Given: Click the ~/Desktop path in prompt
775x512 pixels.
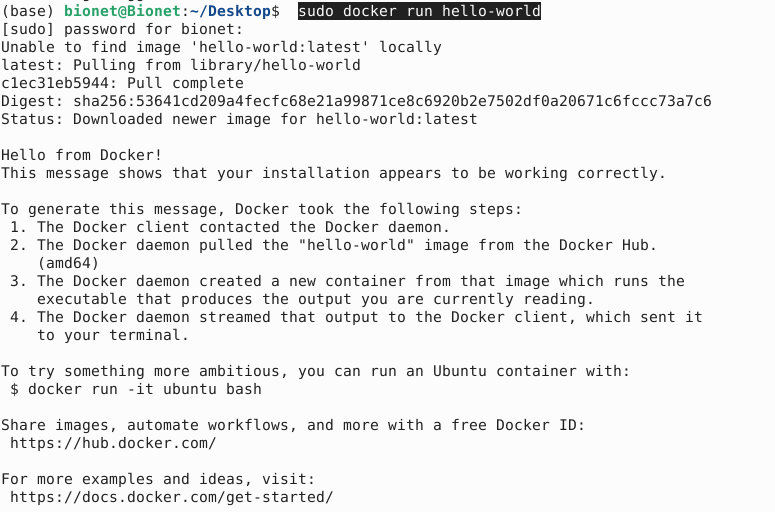Looking at the screenshot, I should [230, 11].
